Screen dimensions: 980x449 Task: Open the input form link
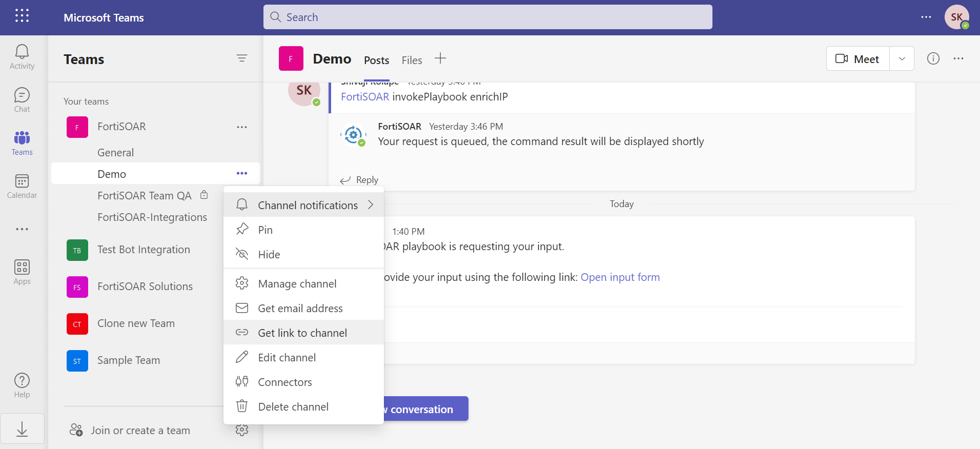coord(620,277)
